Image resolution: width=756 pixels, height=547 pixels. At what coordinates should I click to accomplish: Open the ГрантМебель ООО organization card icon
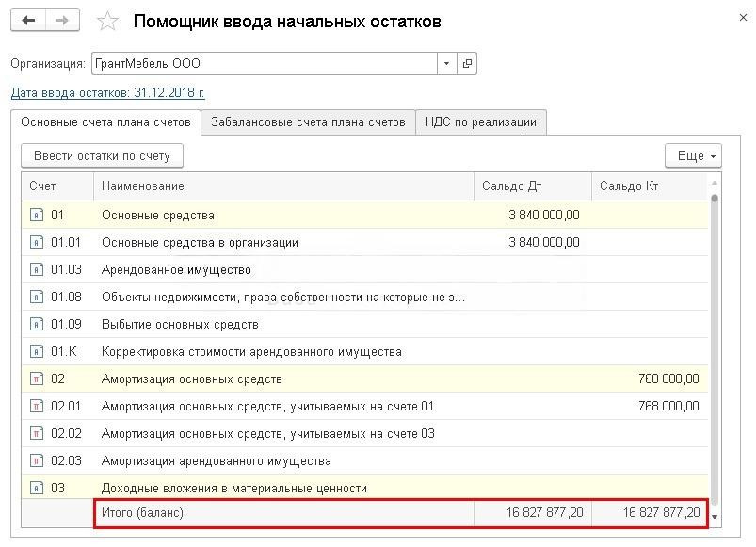click(467, 64)
